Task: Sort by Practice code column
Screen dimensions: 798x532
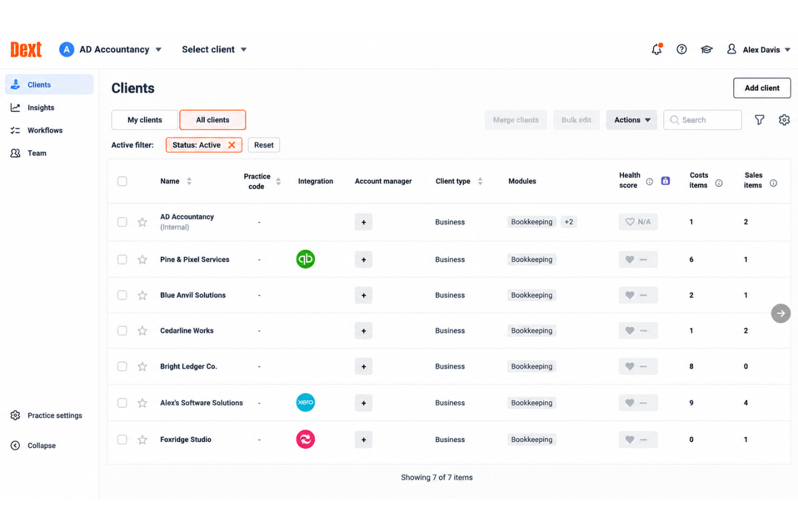Action: coord(278,182)
